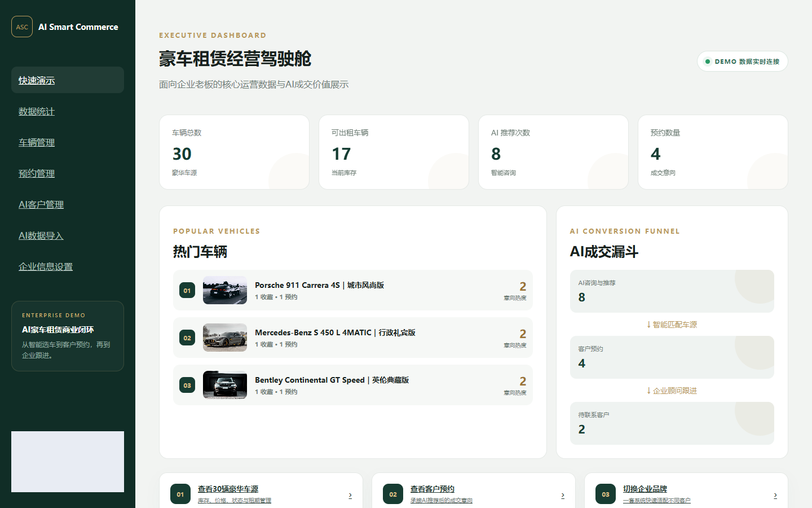Select the 车辆总数 stat card
The width and height of the screenshot is (812, 508).
pos(234,152)
